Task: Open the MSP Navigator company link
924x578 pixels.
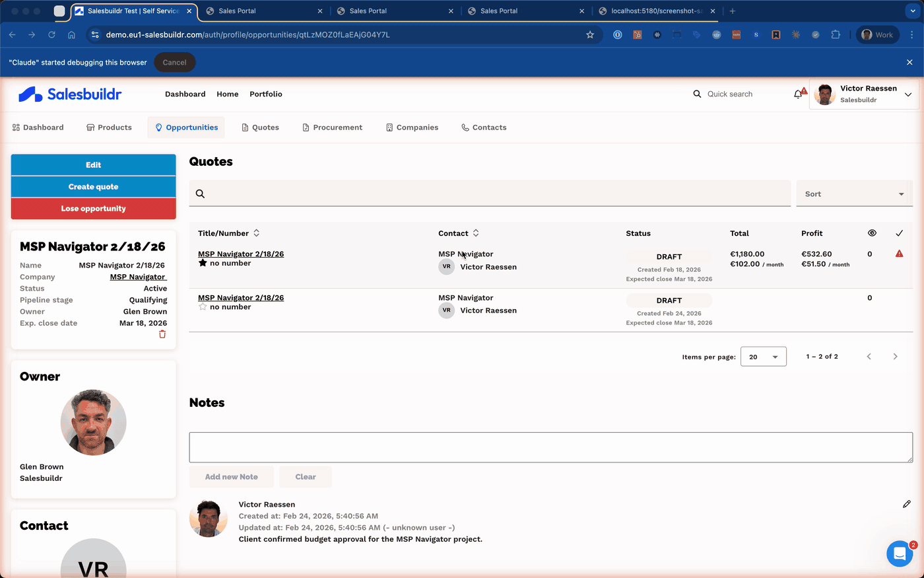Action: (x=138, y=277)
